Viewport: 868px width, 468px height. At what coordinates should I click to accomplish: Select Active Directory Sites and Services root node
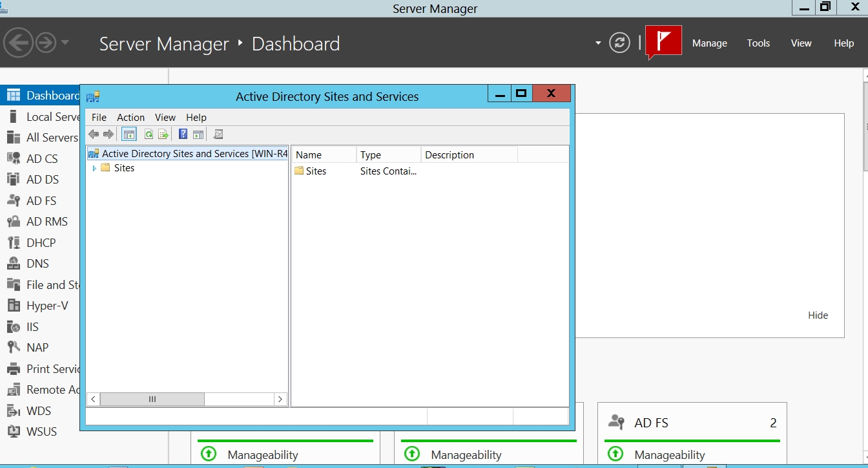pyautogui.click(x=187, y=154)
